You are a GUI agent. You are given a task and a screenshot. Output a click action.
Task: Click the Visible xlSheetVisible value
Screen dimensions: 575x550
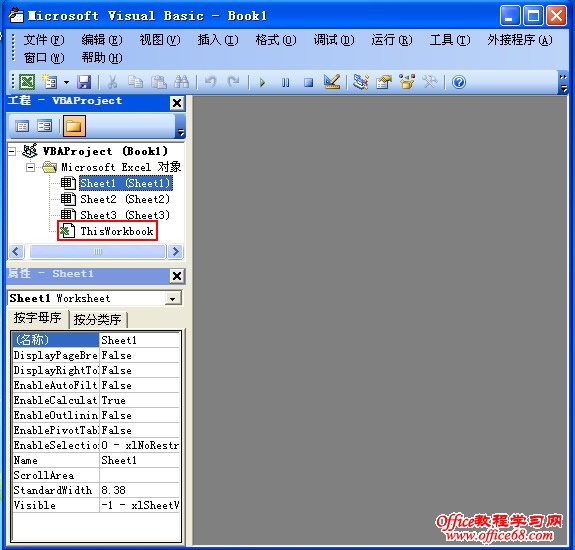click(x=140, y=505)
